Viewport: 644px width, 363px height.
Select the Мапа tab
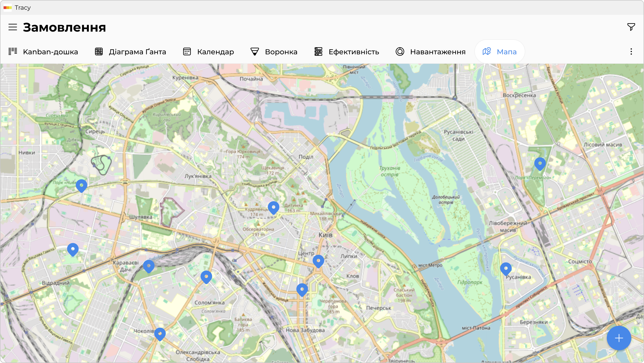500,52
